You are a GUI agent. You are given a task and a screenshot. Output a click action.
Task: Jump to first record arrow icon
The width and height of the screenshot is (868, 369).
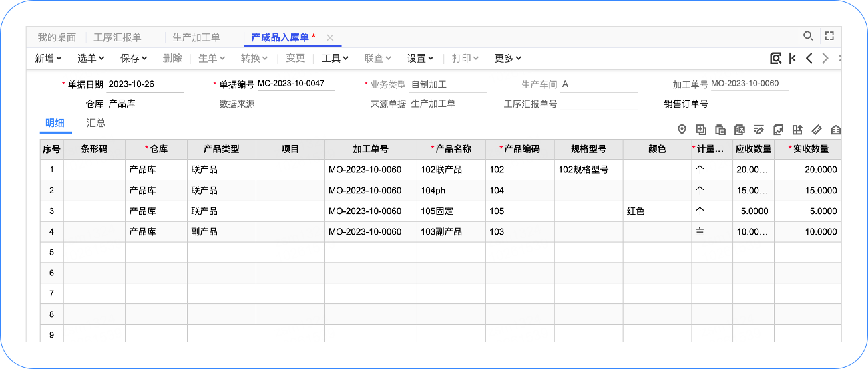pyautogui.click(x=793, y=58)
